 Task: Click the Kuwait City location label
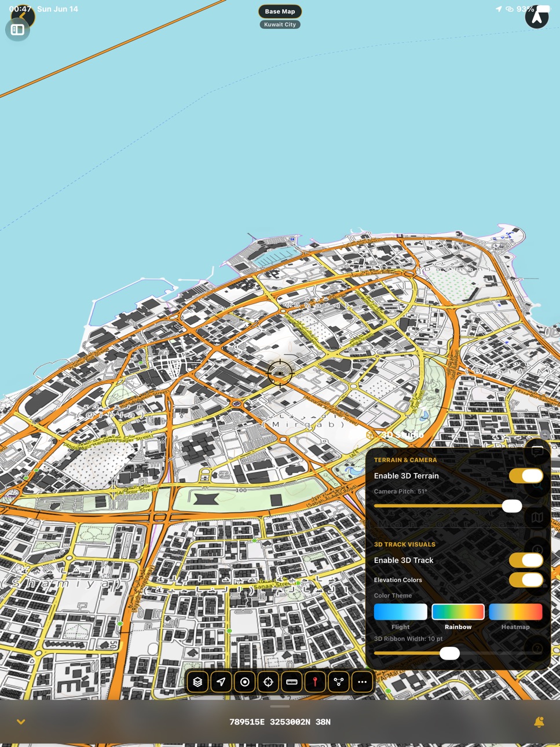pyautogui.click(x=280, y=24)
